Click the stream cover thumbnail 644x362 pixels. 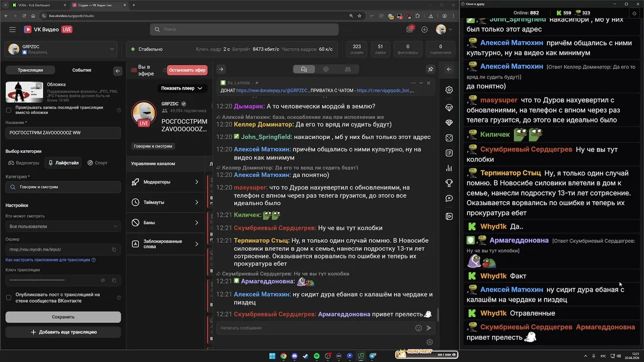[x=24, y=92]
